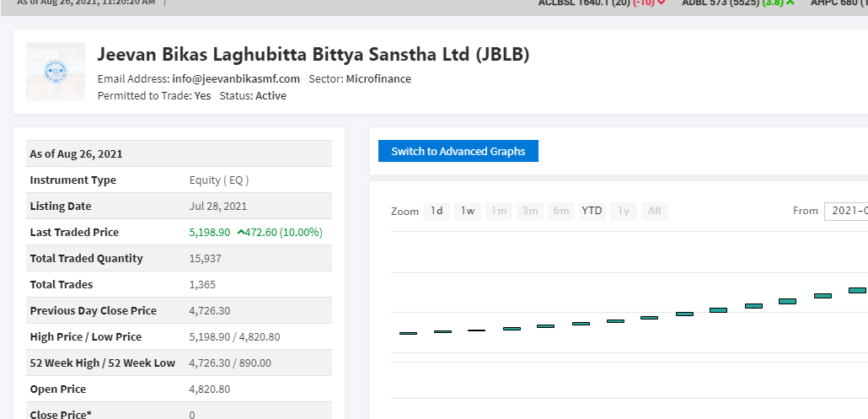Screen dimensions: 868x419
Task: Click the Listing Date value Jul 28, 2021
Action: point(218,207)
